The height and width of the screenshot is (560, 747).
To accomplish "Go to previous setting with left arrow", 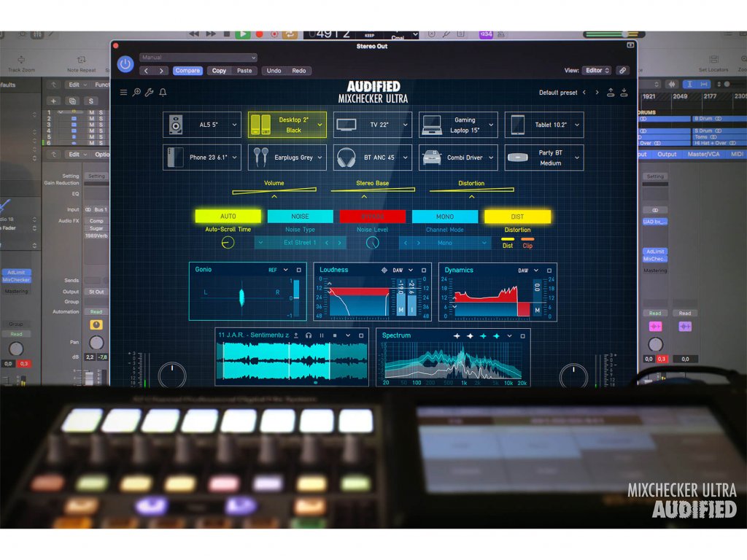I will (x=147, y=71).
